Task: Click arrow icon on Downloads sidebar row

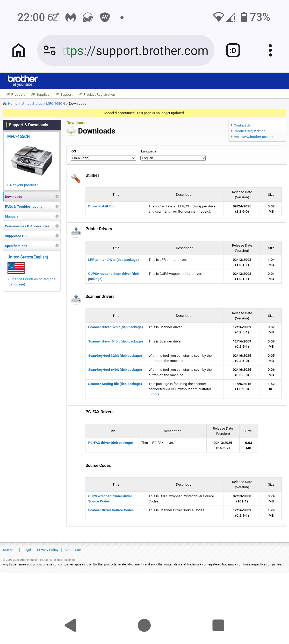Action: [57, 197]
